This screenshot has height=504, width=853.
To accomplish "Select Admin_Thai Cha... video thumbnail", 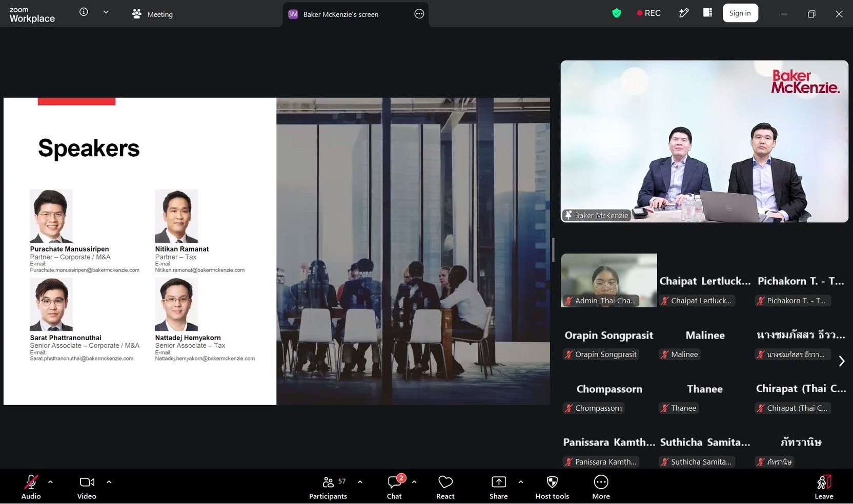I will point(609,281).
